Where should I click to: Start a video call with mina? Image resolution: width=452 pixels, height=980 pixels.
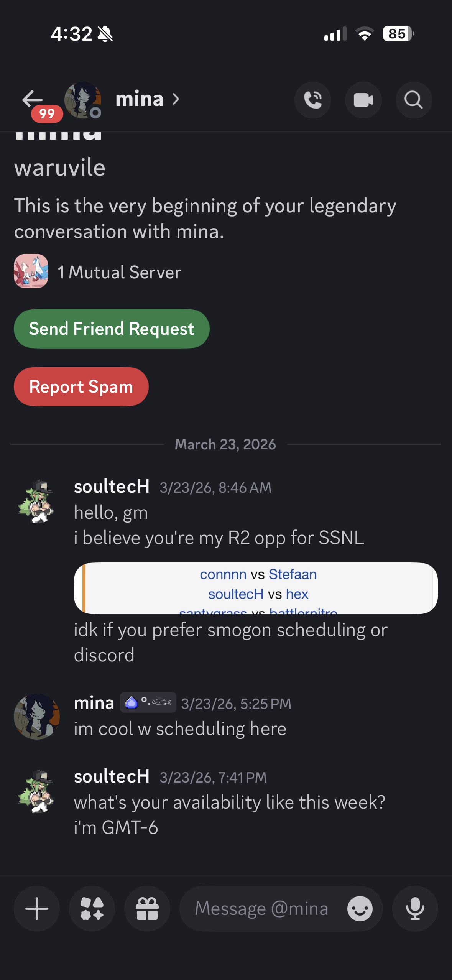tap(363, 100)
